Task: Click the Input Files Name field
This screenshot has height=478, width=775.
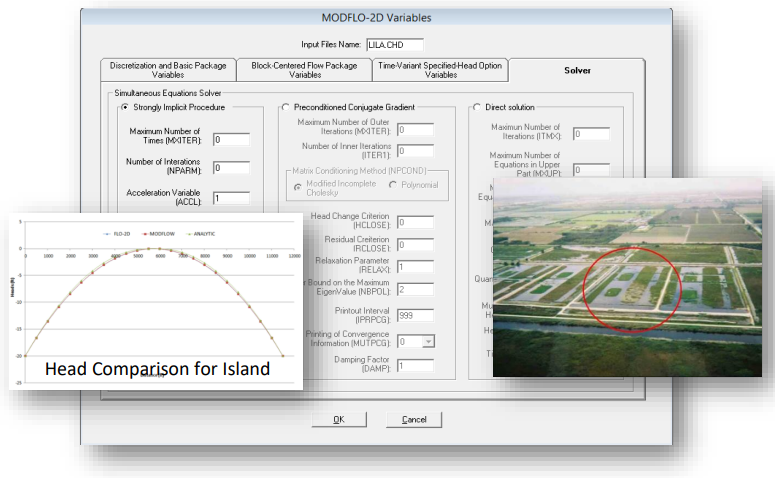Action: click(395, 44)
